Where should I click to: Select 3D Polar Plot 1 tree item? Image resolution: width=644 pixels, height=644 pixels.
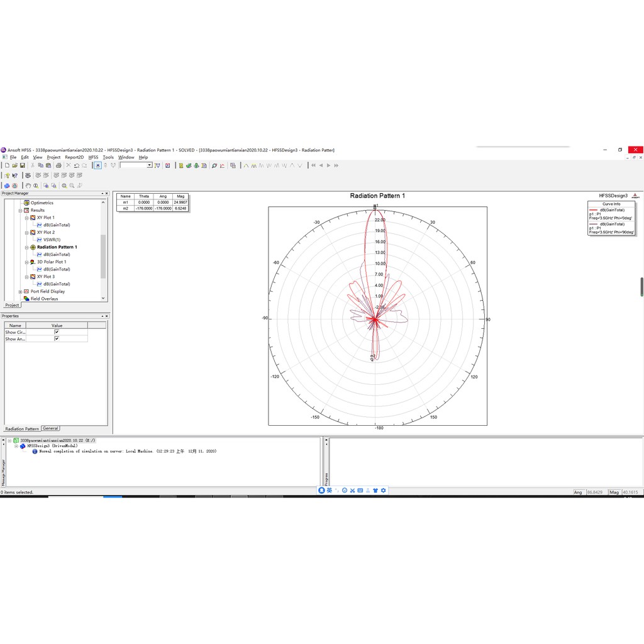point(52,262)
